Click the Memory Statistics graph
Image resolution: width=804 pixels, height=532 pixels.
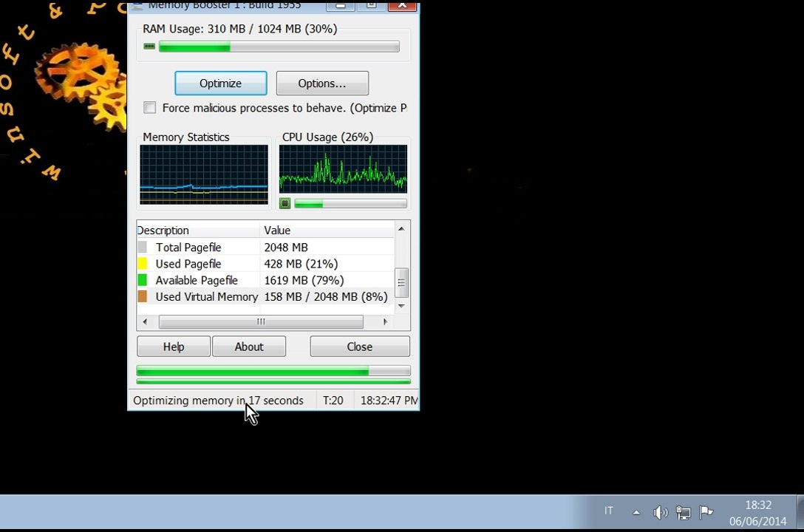point(203,174)
